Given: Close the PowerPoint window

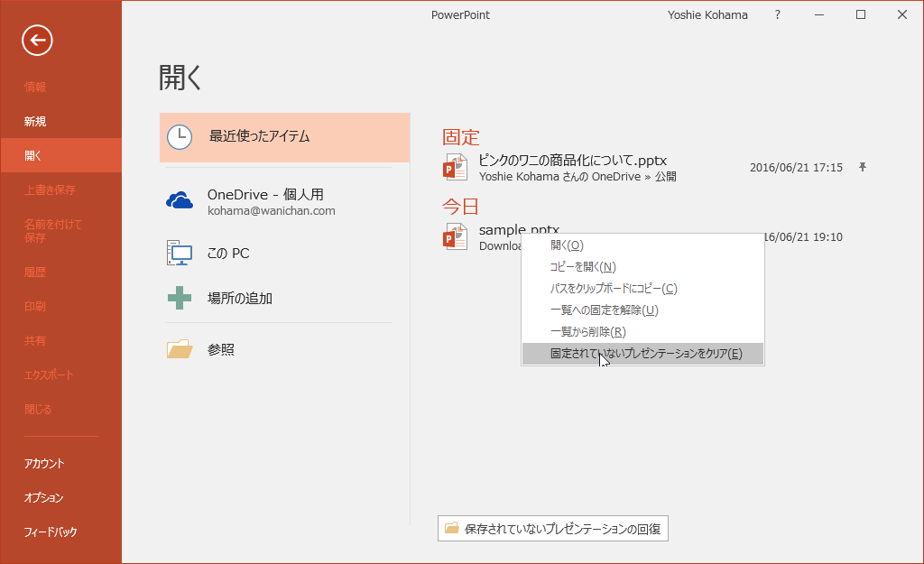Looking at the screenshot, I should pos(902,14).
